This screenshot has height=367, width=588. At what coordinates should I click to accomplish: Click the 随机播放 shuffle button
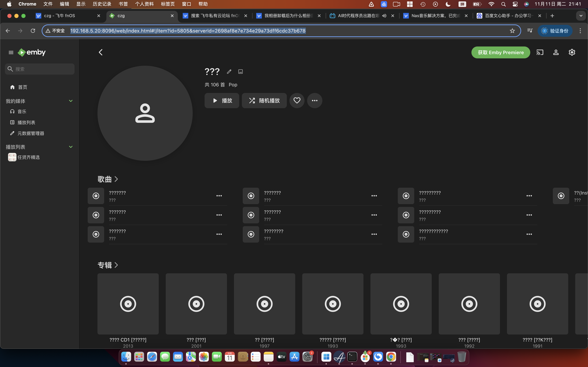[264, 100]
